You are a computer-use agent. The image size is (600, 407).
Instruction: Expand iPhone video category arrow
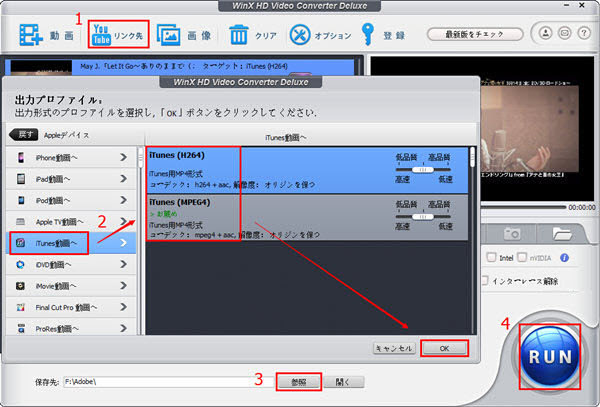point(123,157)
